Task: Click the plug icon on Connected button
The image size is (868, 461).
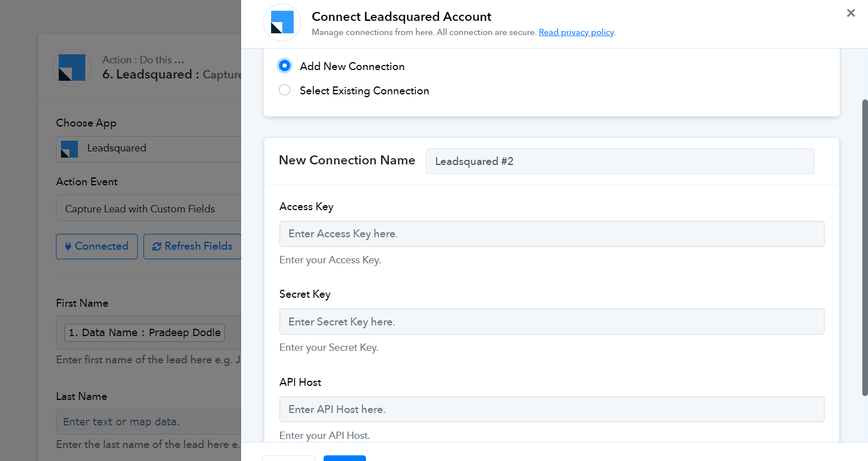Action: [68, 246]
